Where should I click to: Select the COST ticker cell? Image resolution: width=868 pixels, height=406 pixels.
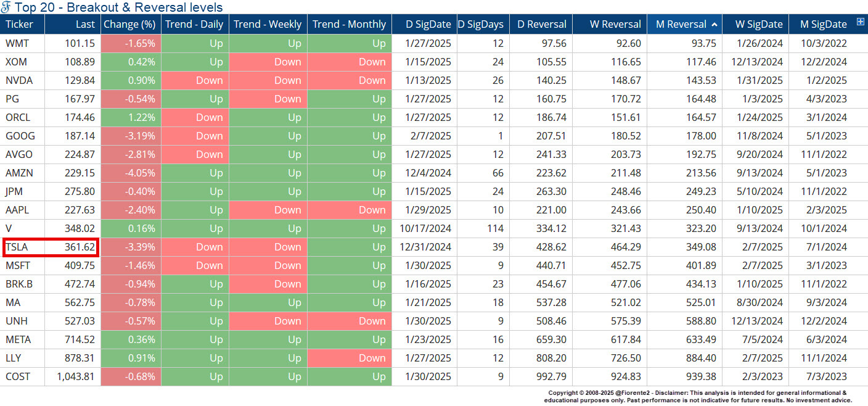point(22,376)
